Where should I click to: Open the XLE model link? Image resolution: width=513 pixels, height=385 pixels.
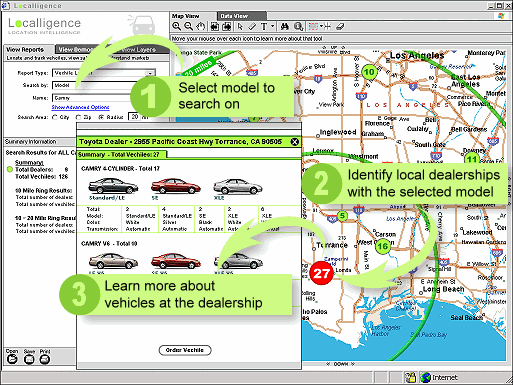[219, 198]
